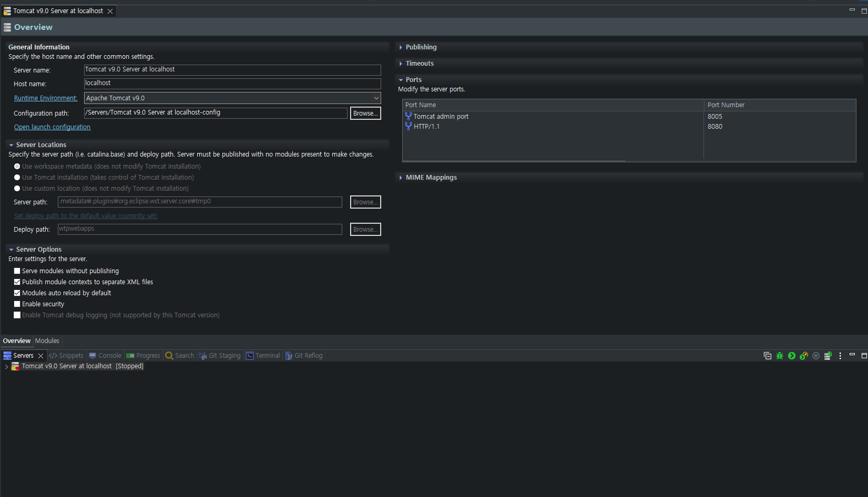Open the Progress view tab
868x497 pixels.
pyautogui.click(x=143, y=356)
